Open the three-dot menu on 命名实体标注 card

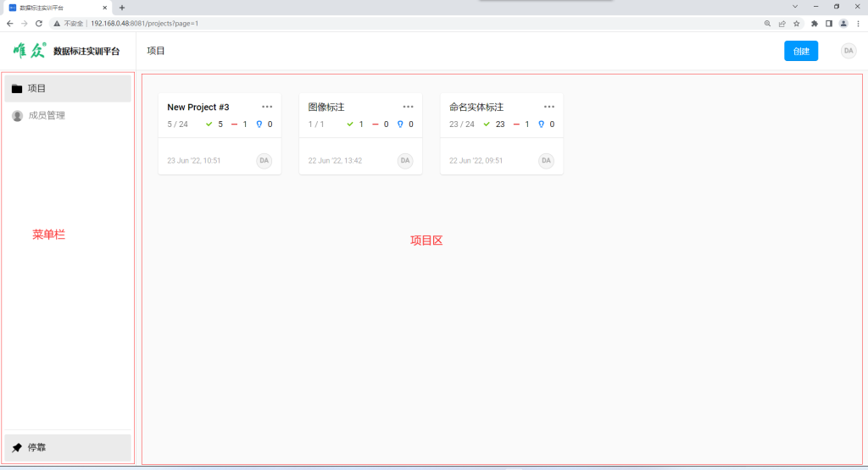pyautogui.click(x=549, y=107)
